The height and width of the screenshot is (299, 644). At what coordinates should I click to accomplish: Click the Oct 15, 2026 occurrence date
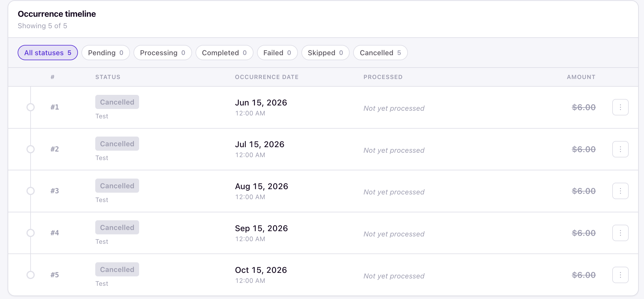[x=261, y=270]
